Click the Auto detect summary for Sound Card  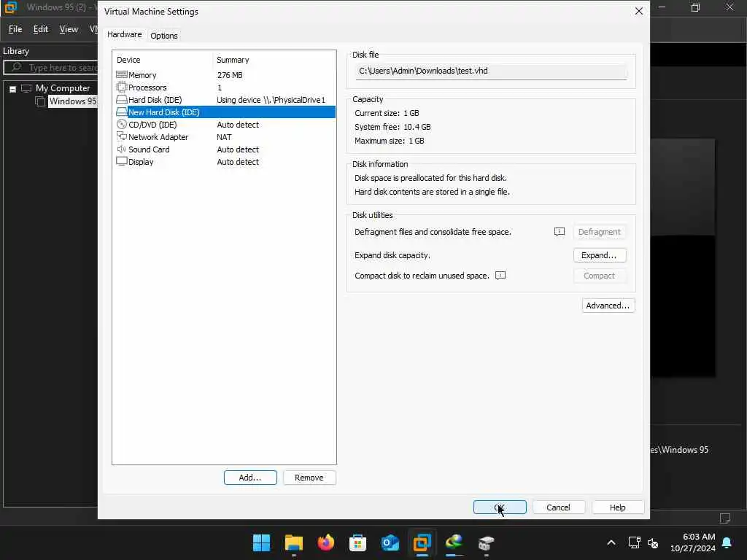point(238,149)
